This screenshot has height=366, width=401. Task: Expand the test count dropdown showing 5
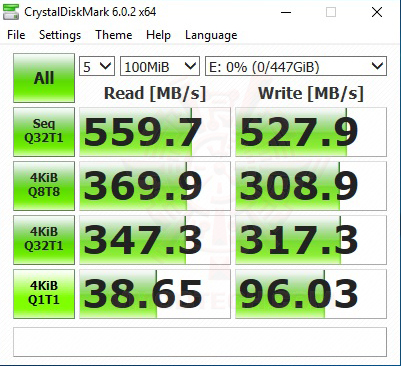(x=97, y=66)
